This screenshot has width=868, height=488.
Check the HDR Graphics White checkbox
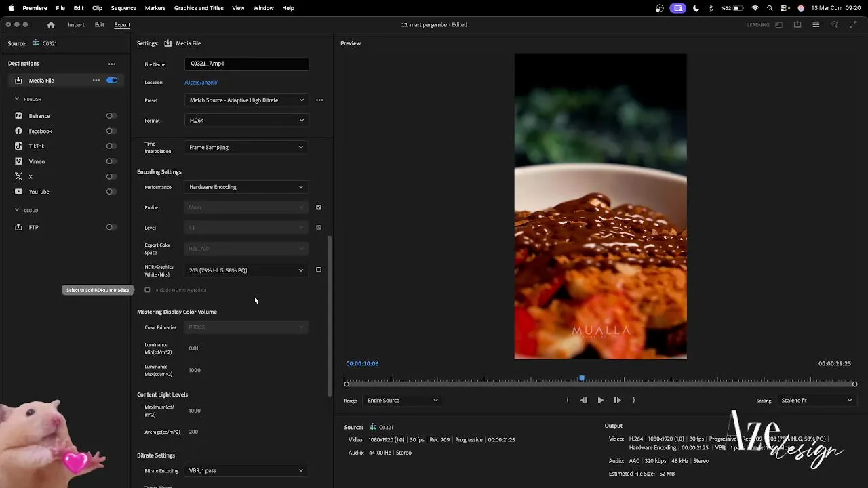pyautogui.click(x=319, y=270)
